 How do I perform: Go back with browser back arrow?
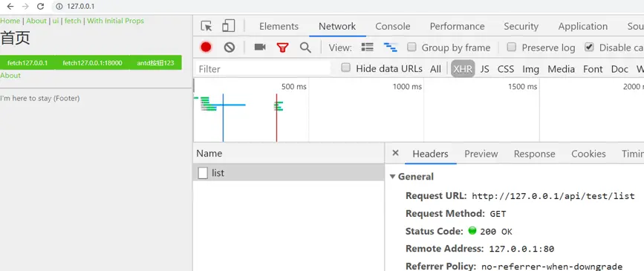click(x=10, y=7)
